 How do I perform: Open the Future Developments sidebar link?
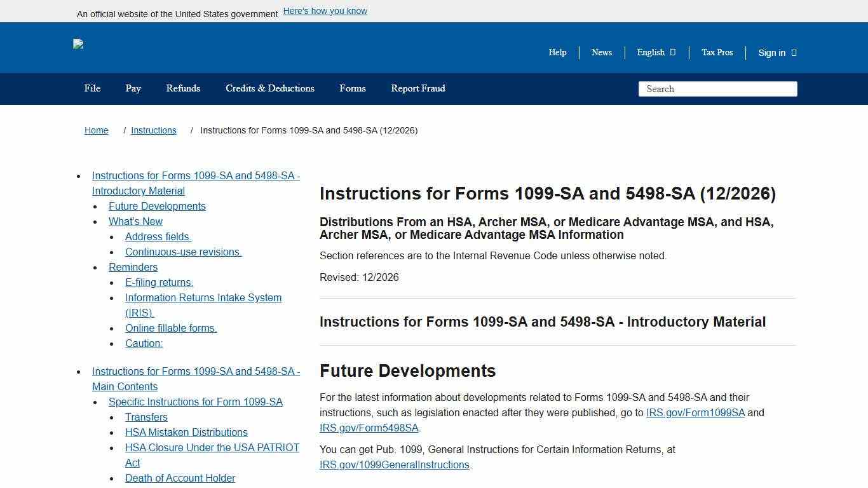pos(157,206)
